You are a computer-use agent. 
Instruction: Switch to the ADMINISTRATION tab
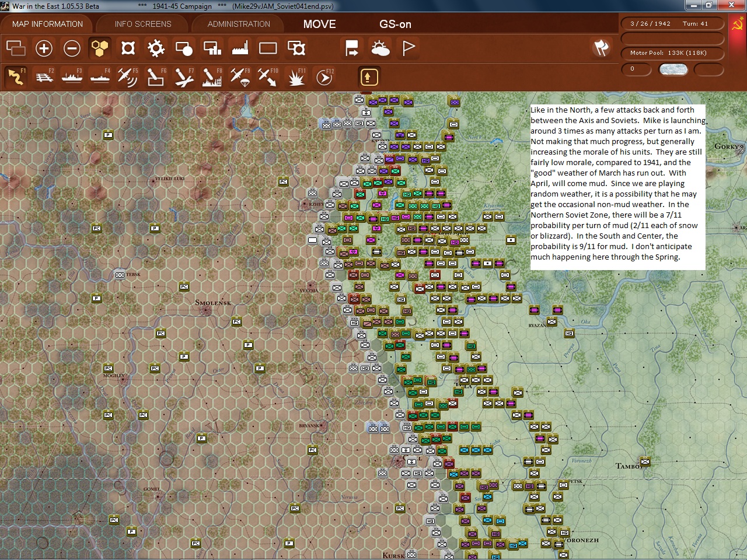pos(239,24)
